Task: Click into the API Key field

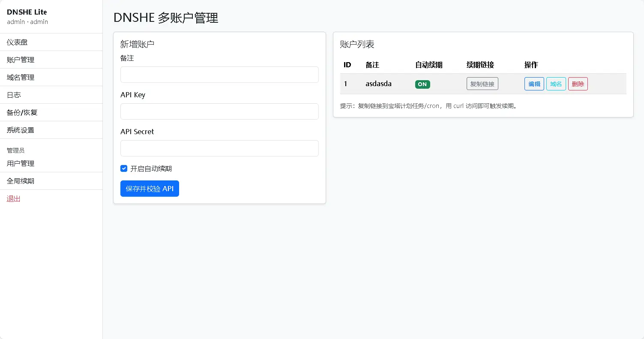Action: coord(219,111)
